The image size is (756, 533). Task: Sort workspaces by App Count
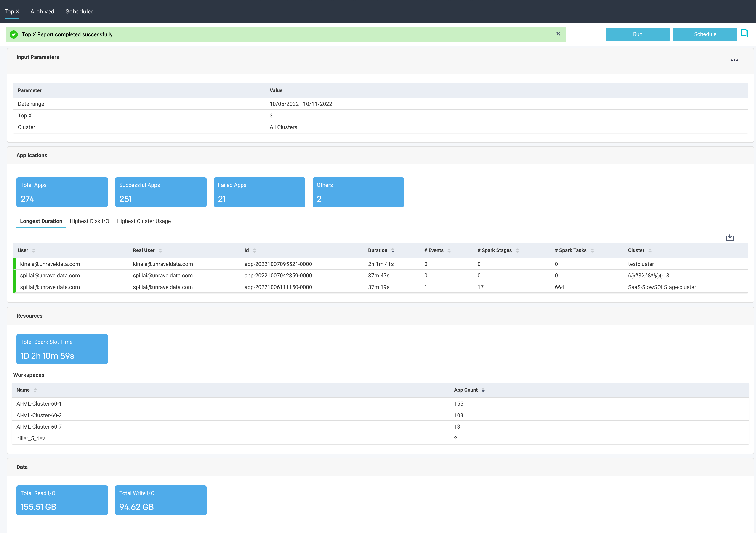pos(483,390)
